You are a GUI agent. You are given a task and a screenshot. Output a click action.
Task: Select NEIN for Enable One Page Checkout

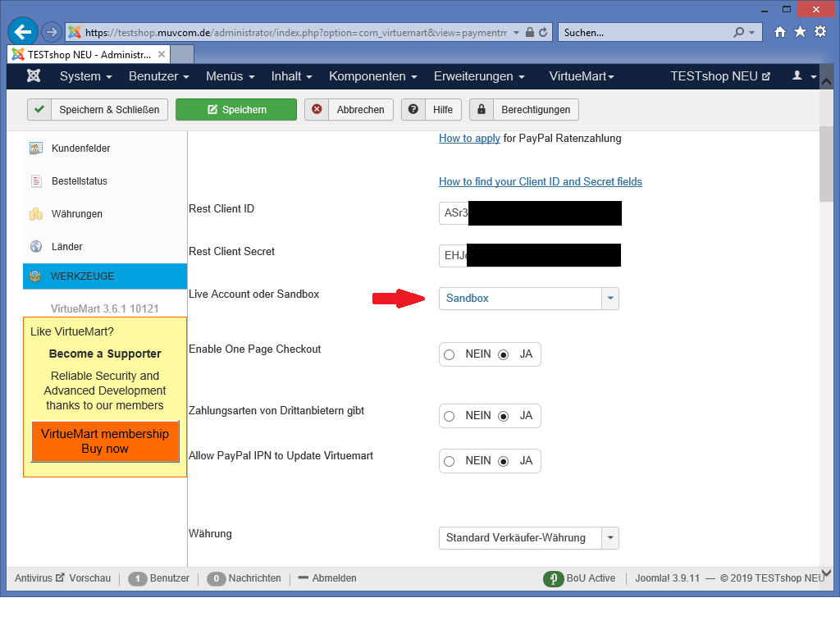click(x=450, y=354)
